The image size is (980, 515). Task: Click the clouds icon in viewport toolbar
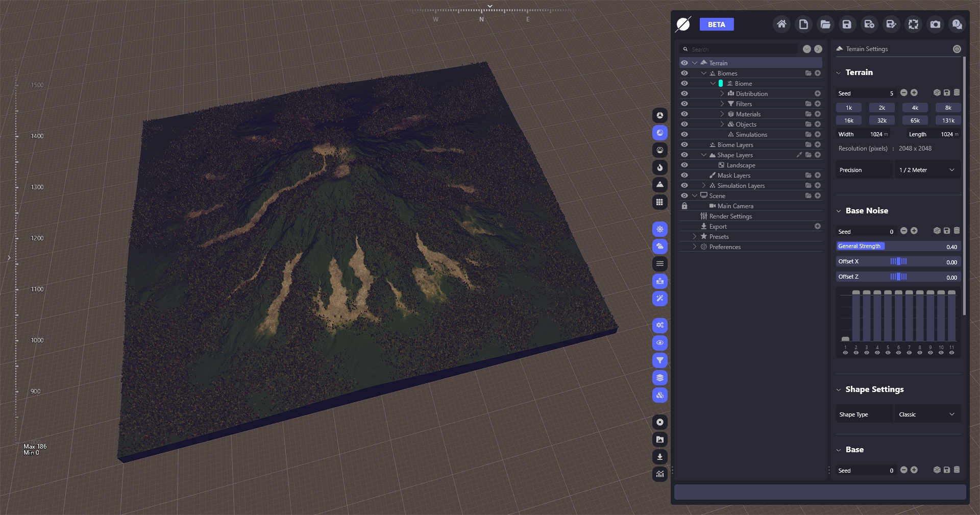660,247
